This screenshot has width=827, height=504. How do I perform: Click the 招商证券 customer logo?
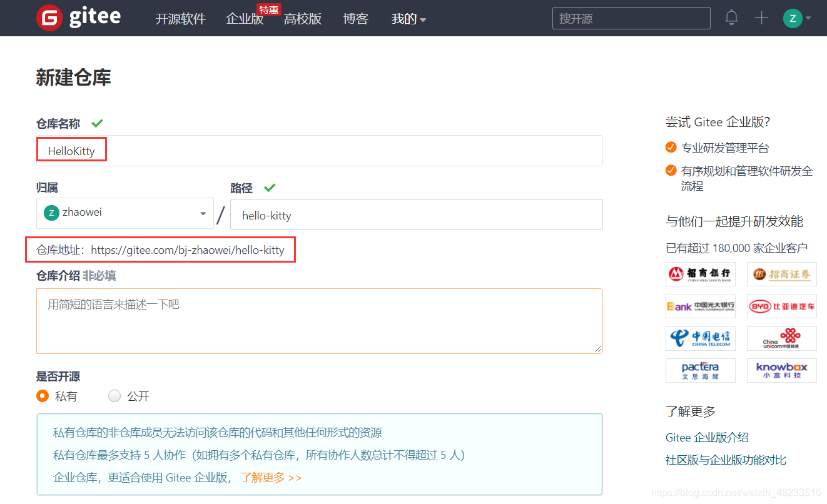(x=781, y=274)
